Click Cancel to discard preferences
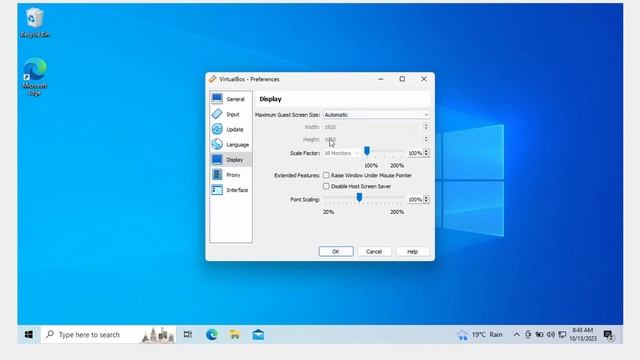This screenshot has width=640, height=360. coord(374,251)
